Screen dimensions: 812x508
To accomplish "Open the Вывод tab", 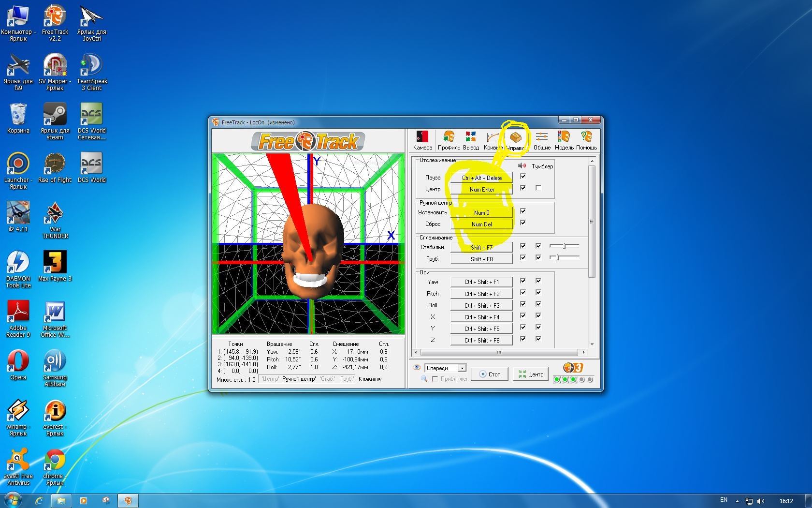I will 471,140.
